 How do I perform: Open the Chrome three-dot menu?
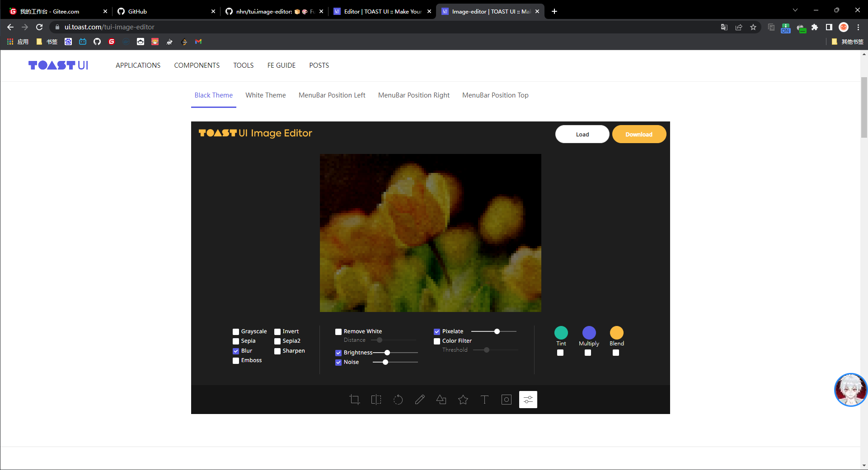click(x=858, y=27)
